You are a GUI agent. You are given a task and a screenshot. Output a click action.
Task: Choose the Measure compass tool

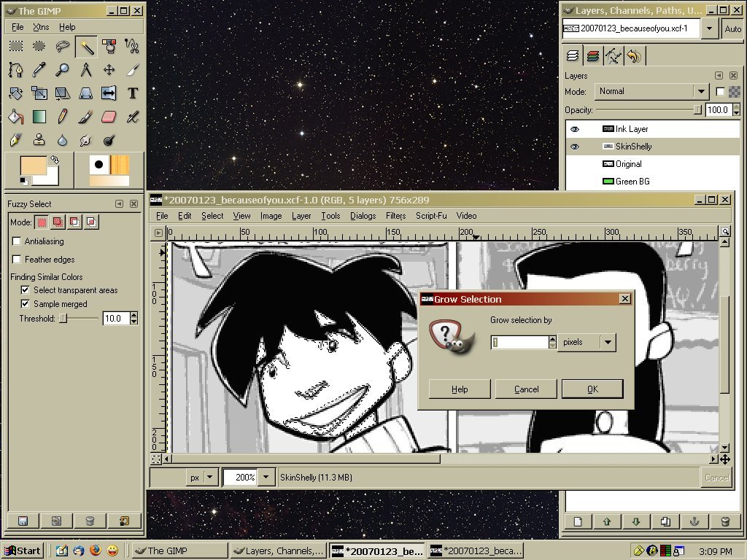pyautogui.click(x=86, y=69)
